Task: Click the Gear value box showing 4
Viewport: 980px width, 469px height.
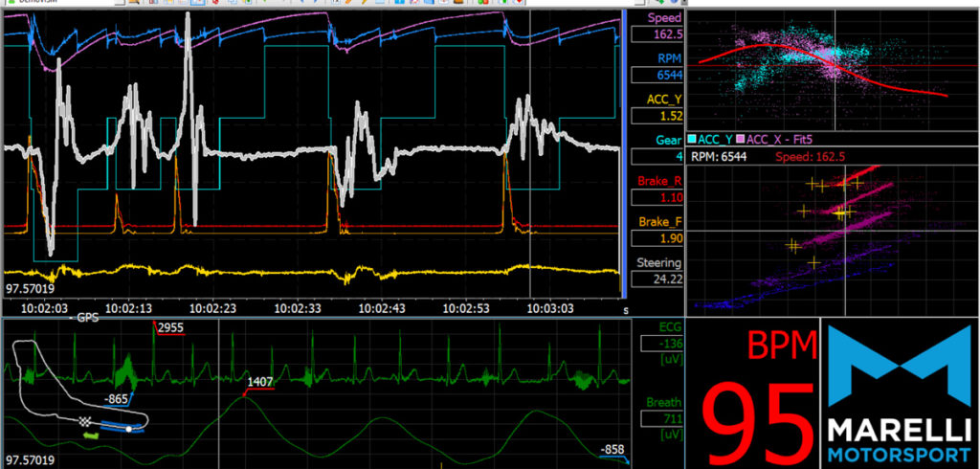Action: point(656,157)
